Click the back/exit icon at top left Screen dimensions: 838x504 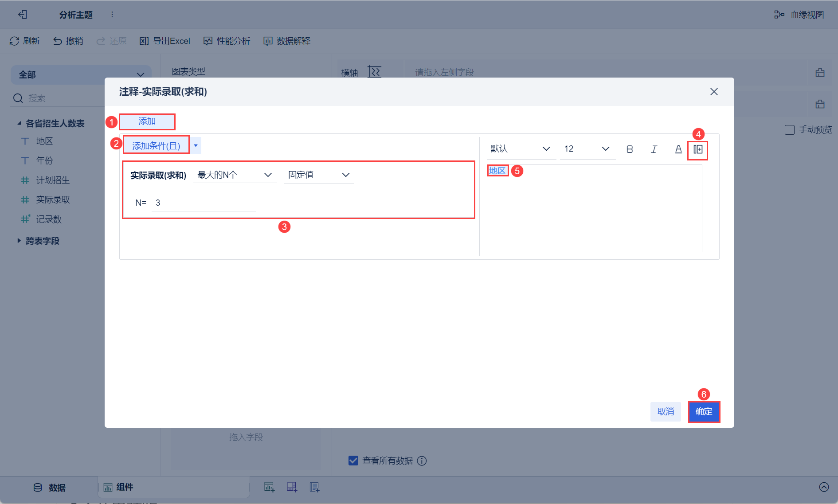pos(23,15)
